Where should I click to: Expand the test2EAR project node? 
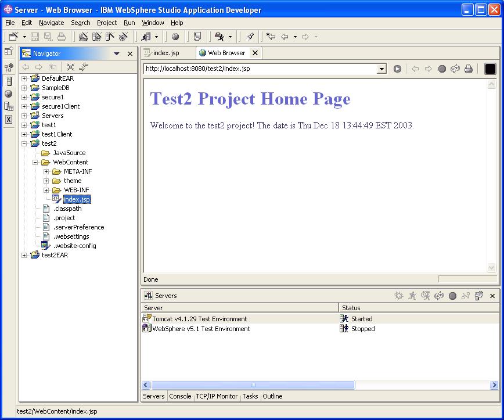coord(24,256)
